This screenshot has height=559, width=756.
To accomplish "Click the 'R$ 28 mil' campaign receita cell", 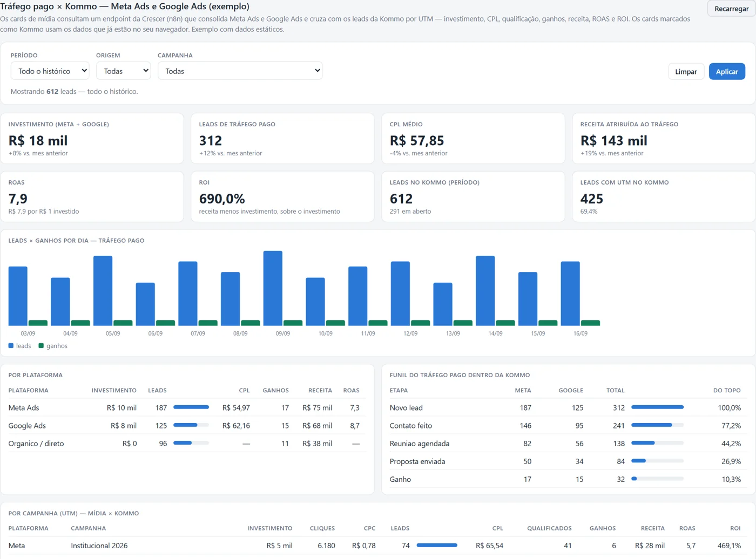I will pos(650,546).
